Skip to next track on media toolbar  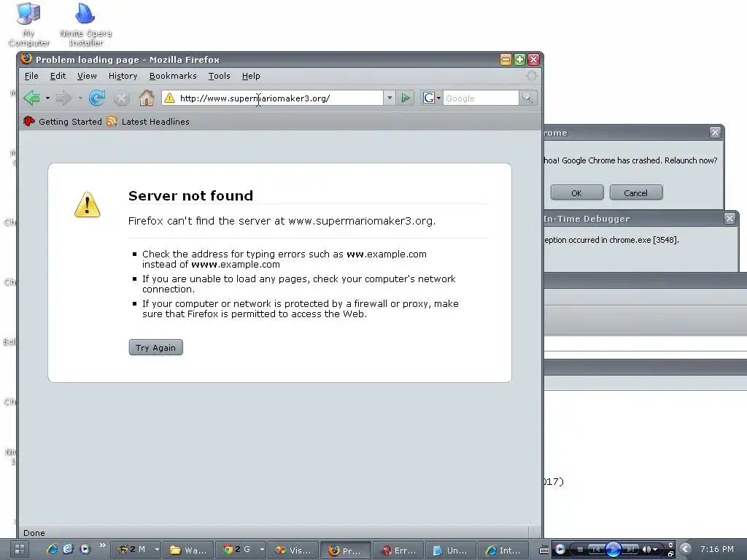630,550
